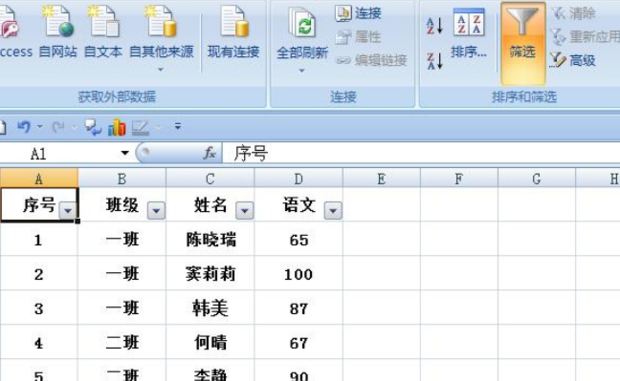Click the undo arrow in quick toolbar
The height and width of the screenshot is (381, 620).
point(24,127)
